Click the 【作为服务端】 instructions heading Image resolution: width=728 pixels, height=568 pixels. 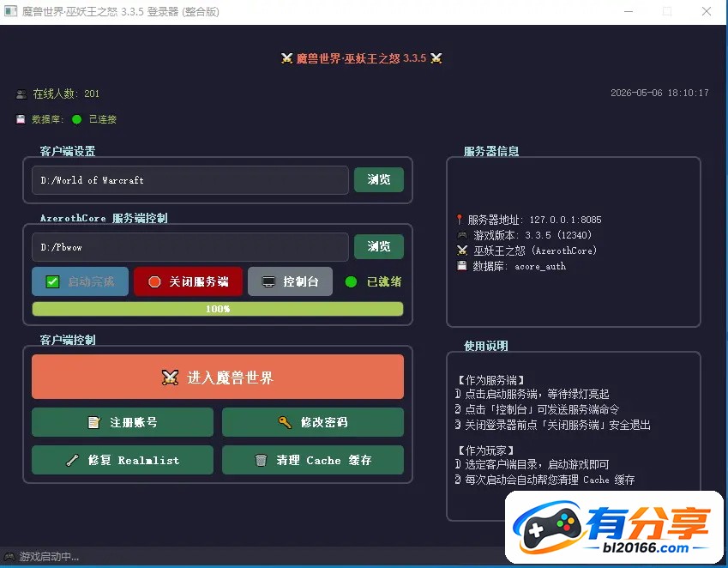[x=490, y=380]
